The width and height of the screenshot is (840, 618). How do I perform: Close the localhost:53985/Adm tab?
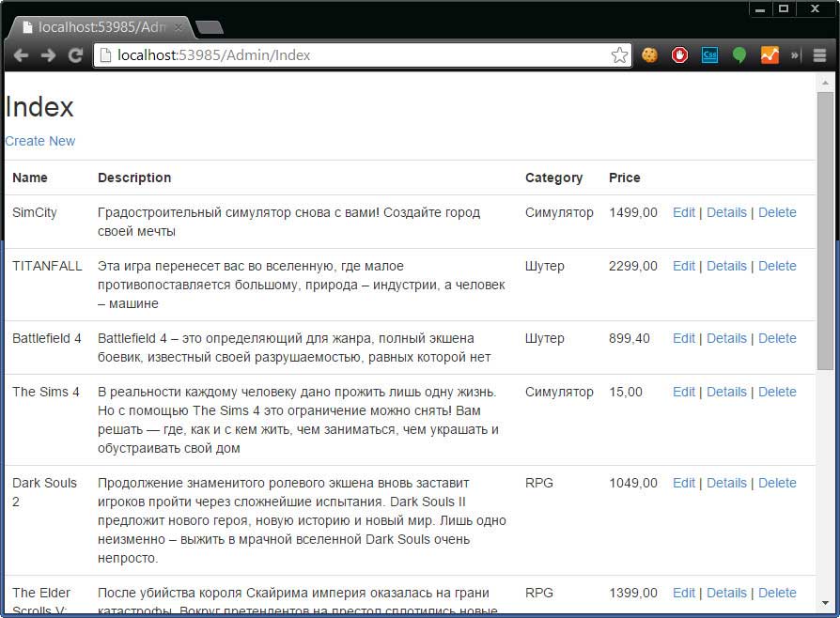[x=179, y=27]
